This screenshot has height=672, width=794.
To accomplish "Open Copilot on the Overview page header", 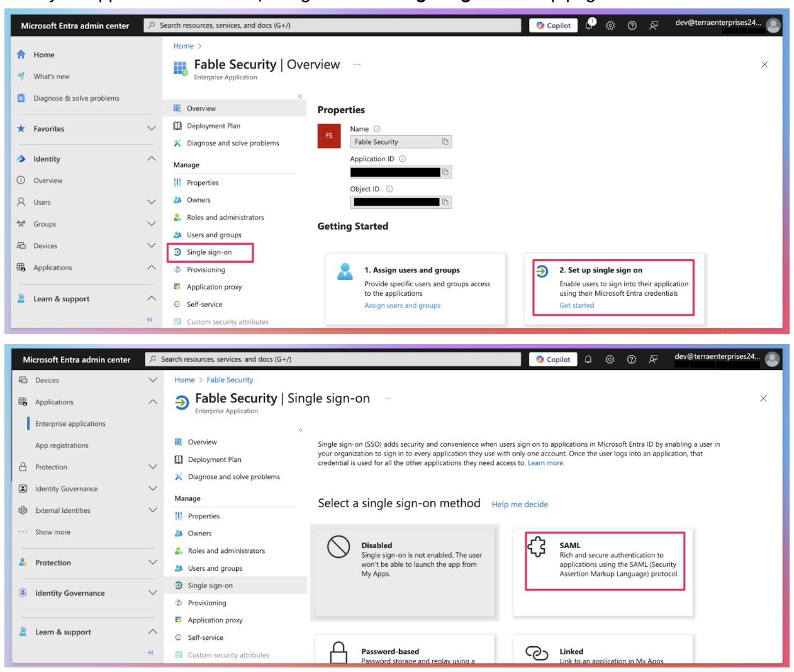I will coord(554,25).
